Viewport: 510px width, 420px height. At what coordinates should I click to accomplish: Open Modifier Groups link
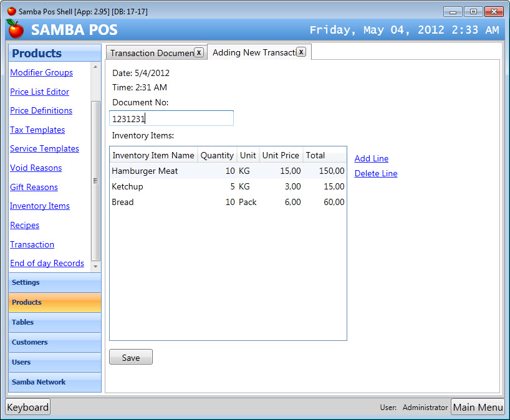(41, 72)
